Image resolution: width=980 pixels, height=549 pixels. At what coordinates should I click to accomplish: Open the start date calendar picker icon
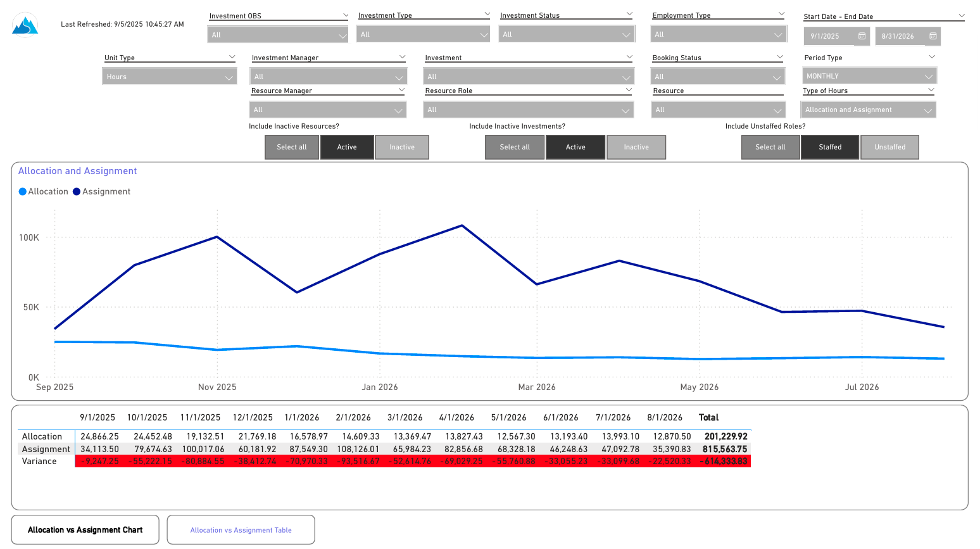tap(862, 36)
